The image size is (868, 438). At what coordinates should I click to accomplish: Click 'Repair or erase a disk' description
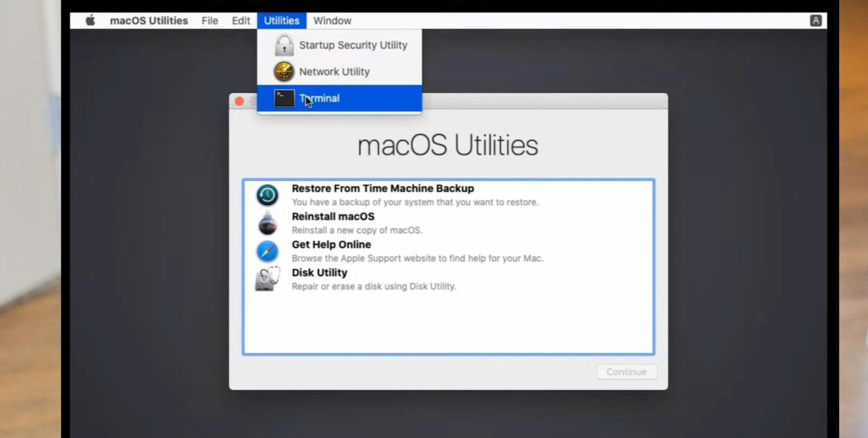(374, 286)
